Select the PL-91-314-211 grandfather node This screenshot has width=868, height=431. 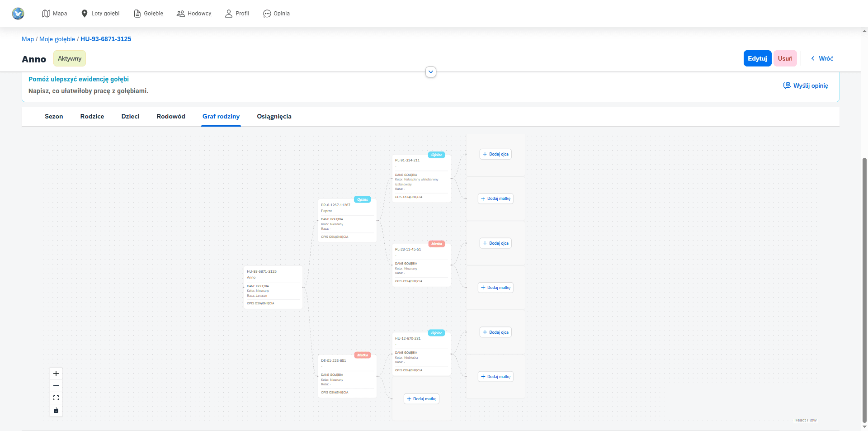click(x=421, y=179)
